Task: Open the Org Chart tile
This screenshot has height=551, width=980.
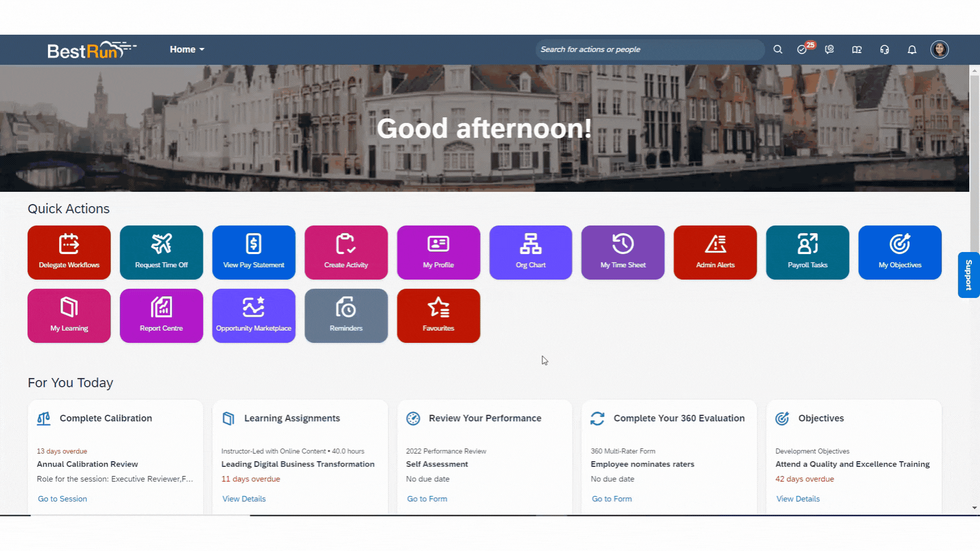Action: pyautogui.click(x=531, y=253)
